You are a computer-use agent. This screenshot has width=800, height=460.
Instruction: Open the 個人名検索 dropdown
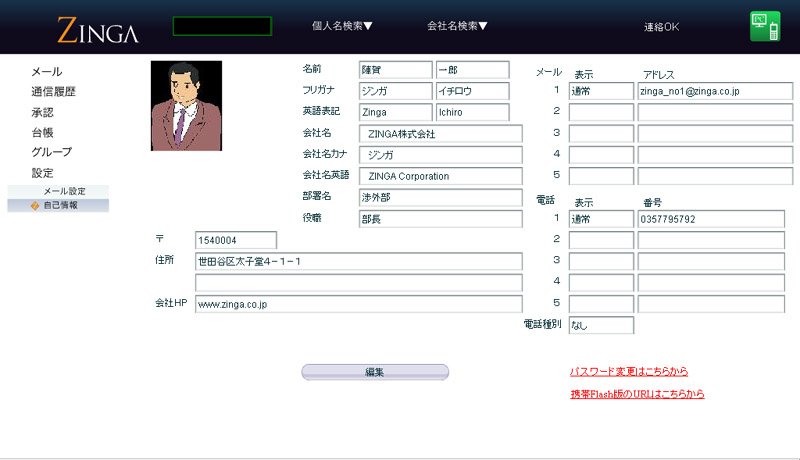coord(342,25)
